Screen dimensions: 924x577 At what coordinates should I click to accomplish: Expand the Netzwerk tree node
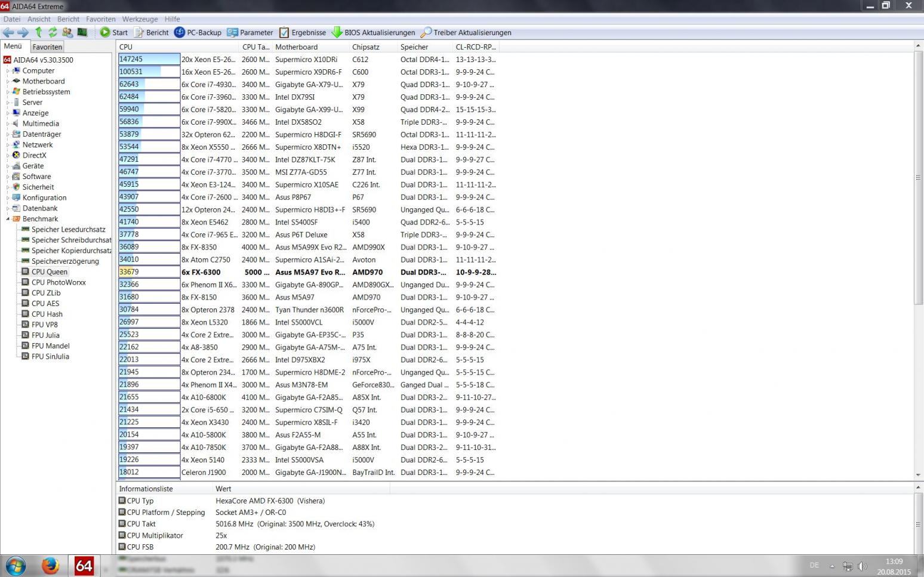coord(8,144)
